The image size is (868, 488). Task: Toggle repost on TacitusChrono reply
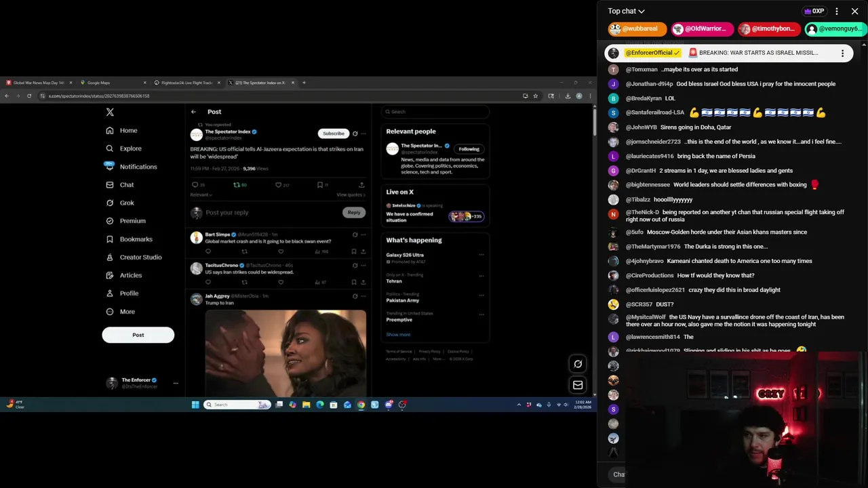pos(244,282)
